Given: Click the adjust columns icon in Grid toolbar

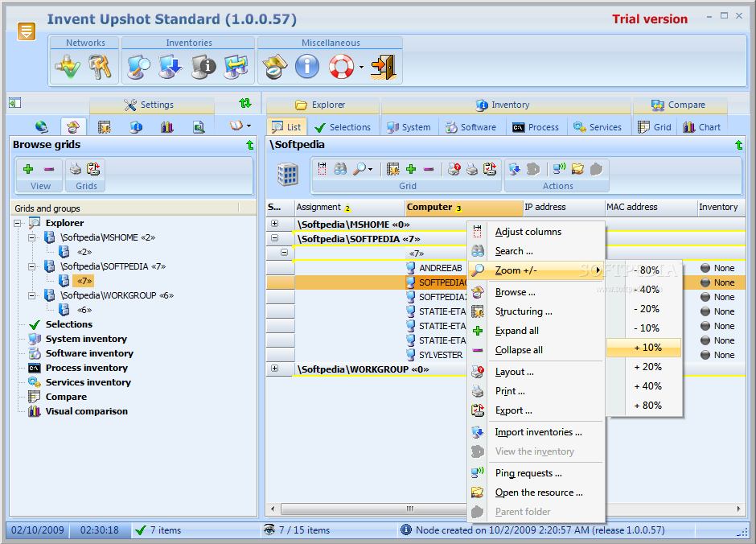Looking at the screenshot, I should pos(322,168).
